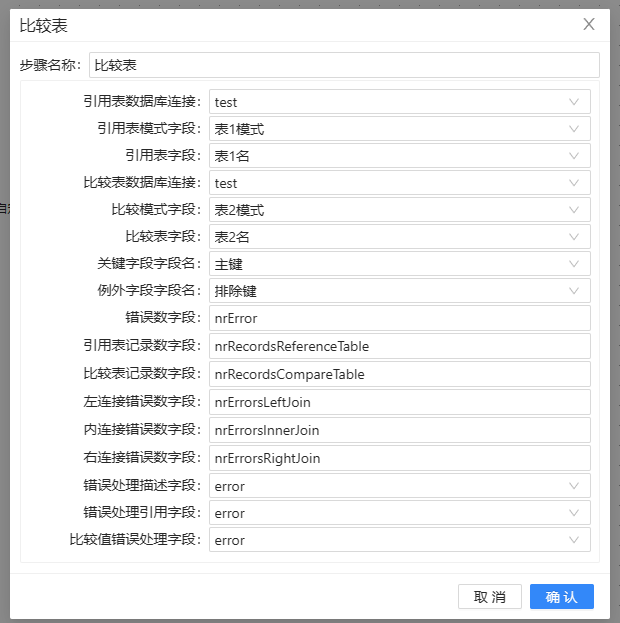The width and height of the screenshot is (620, 623).
Task: Expand the 引用表模式字段 dropdown
Action: tap(399, 129)
